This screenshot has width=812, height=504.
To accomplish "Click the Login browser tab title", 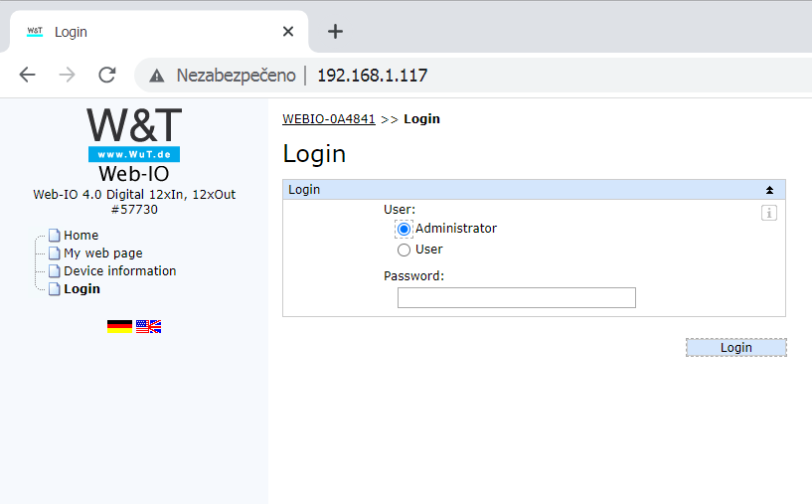I will pos(71,32).
